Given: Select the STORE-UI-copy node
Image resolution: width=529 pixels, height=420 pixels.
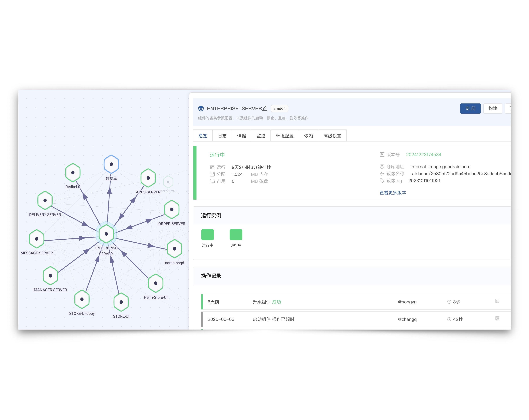Looking at the screenshot, I should [x=82, y=299].
